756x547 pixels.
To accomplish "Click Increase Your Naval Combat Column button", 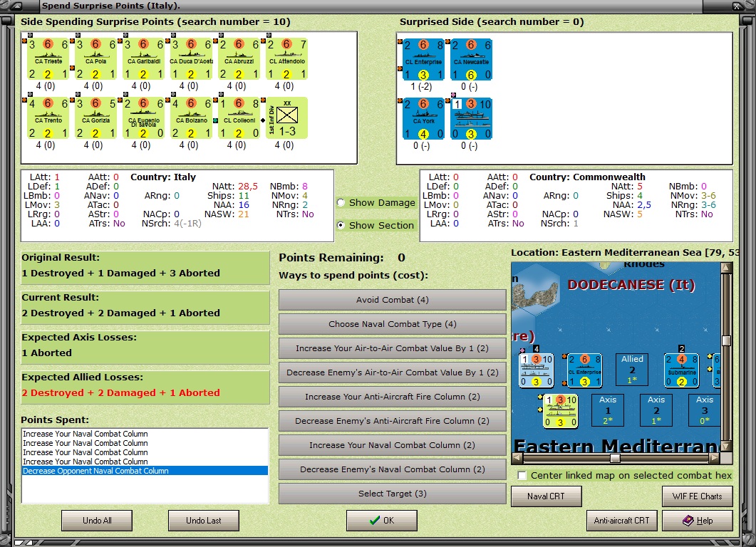I will (393, 445).
